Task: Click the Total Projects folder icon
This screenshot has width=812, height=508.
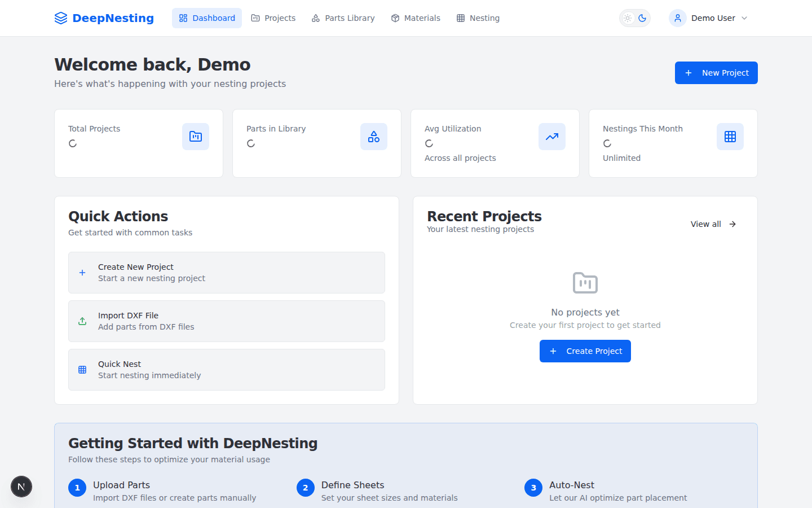Action: click(196, 137)
